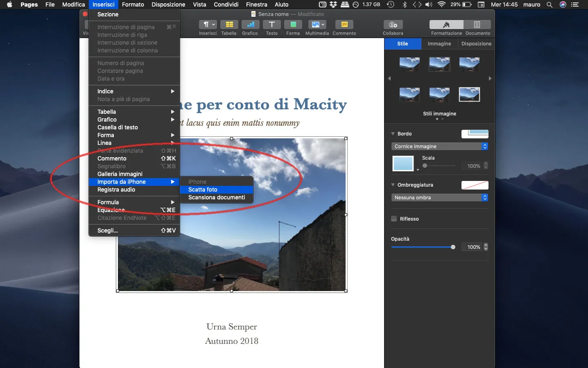Click the landscape photo in the document
This screenshot has height=368, width=588.
click(232, 214)
